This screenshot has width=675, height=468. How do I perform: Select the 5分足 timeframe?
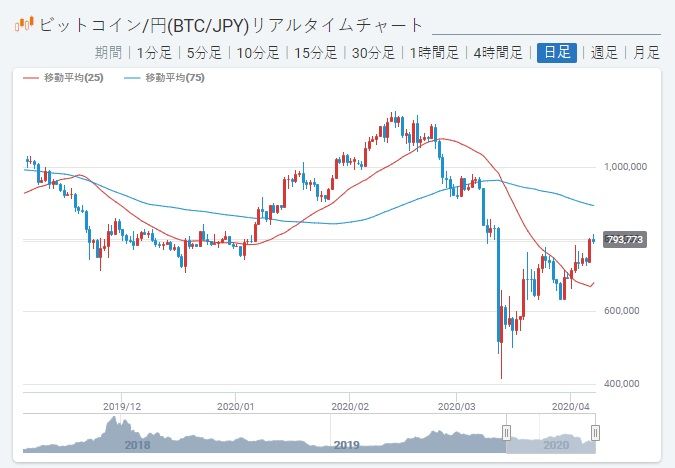pos(206,53)
